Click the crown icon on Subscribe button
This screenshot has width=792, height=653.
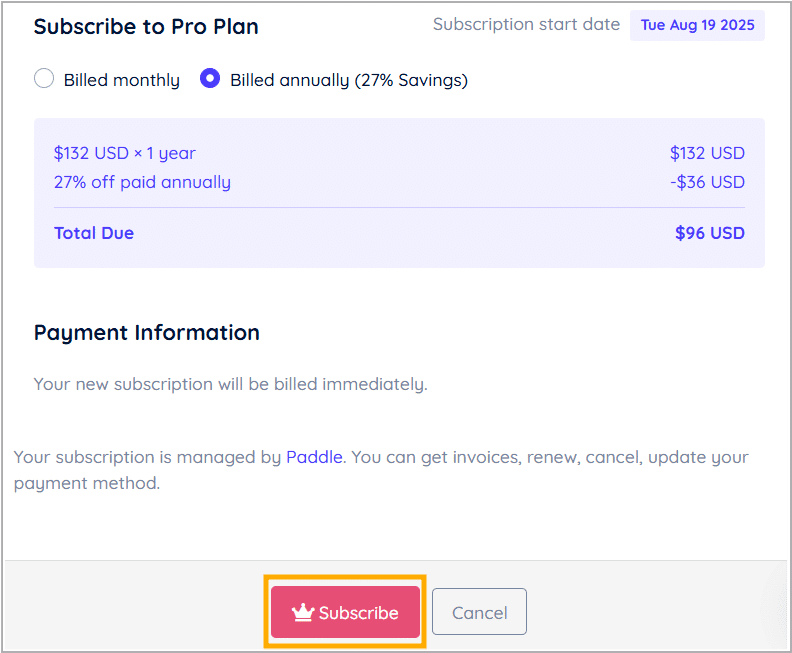click(x=302, y=612)
